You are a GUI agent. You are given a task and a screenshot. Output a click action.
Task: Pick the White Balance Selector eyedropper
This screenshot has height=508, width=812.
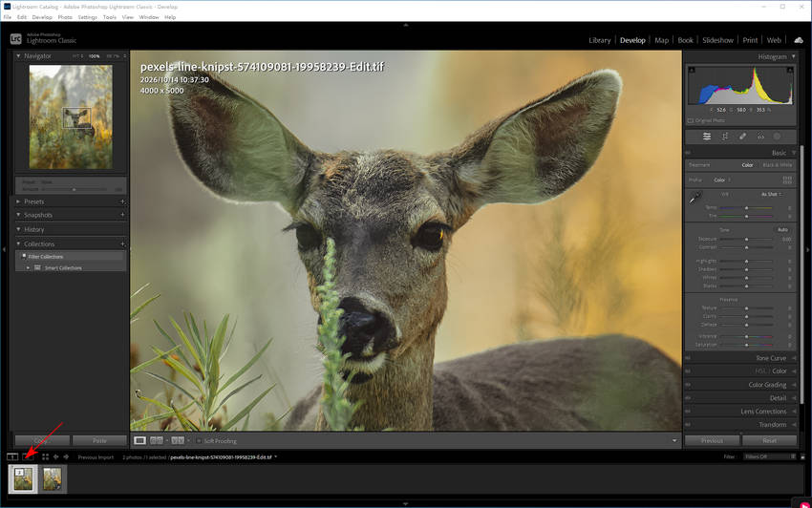694,198
